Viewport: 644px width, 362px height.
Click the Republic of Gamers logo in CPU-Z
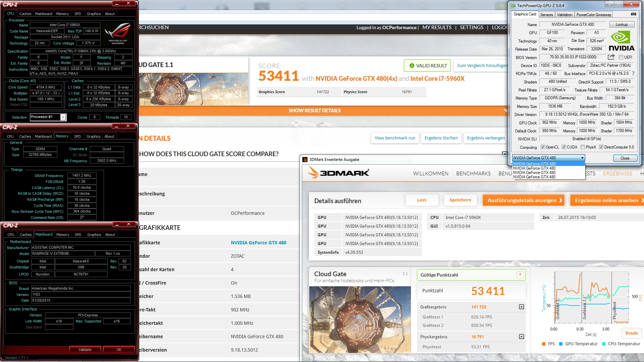118,34
